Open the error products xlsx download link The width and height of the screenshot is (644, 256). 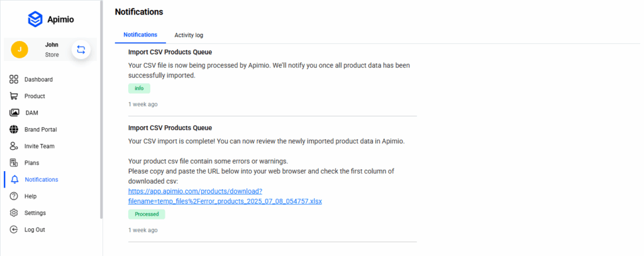click(225, 201)
